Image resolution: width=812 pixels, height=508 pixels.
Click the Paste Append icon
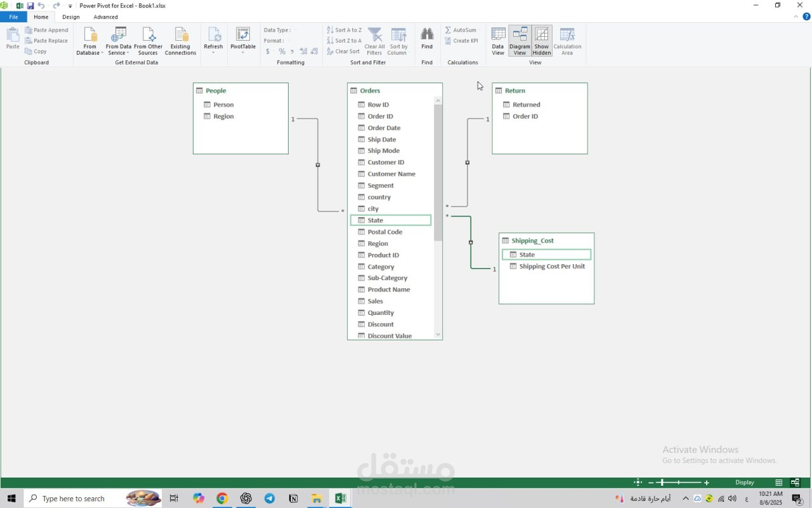29,30
